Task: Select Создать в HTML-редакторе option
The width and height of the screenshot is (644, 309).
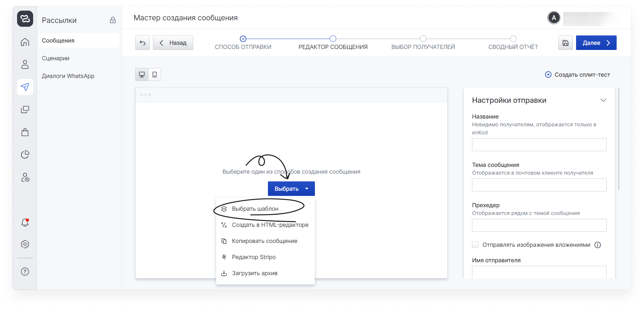Action: click(x=265, y=225)
